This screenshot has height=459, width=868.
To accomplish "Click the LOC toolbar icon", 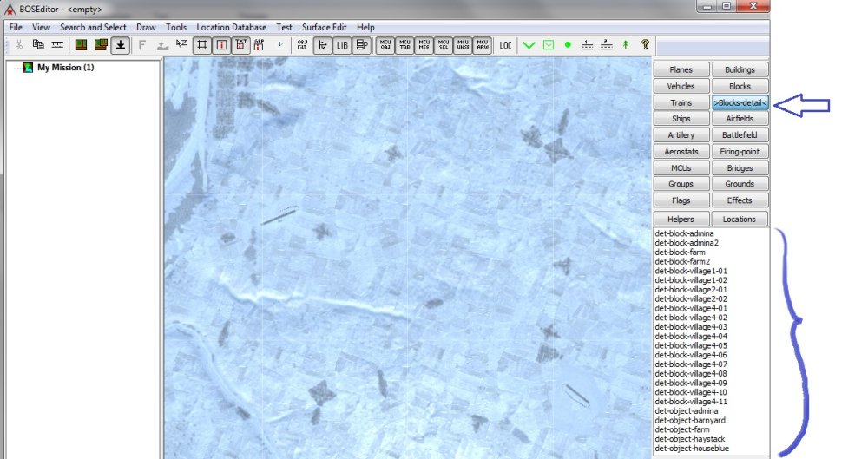I will 506,44.
